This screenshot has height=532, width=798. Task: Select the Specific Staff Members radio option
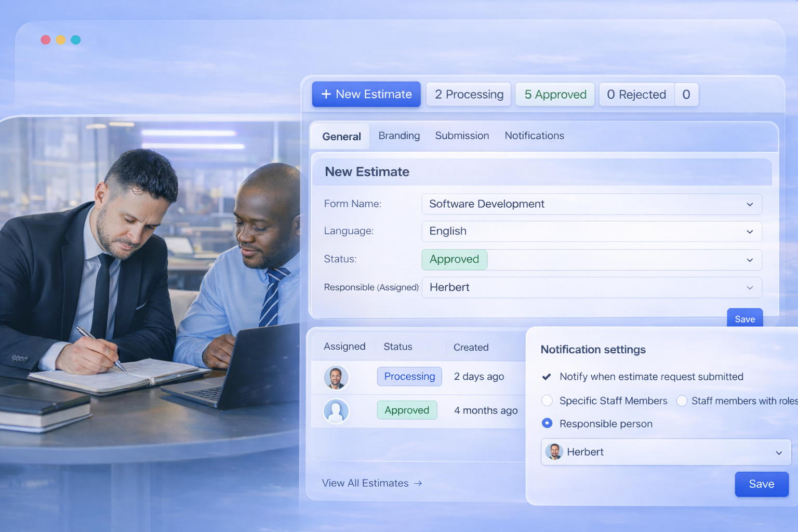coord(547,401)
